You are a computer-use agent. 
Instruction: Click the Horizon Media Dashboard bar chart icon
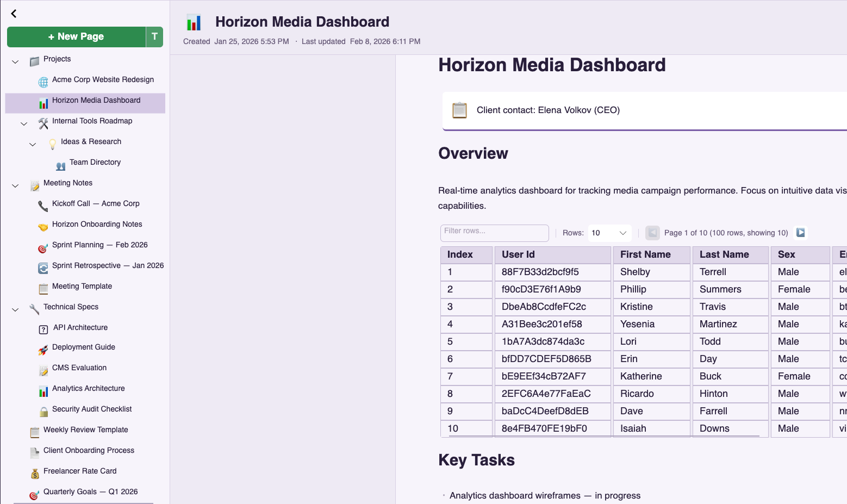tap(43, 101)
